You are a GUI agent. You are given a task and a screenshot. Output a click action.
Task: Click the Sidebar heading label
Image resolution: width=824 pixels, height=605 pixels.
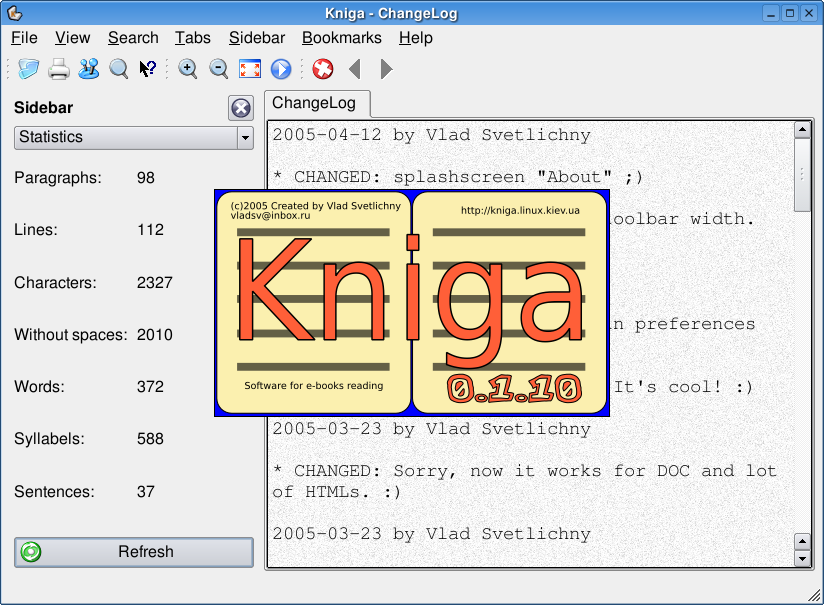(43, 108)
